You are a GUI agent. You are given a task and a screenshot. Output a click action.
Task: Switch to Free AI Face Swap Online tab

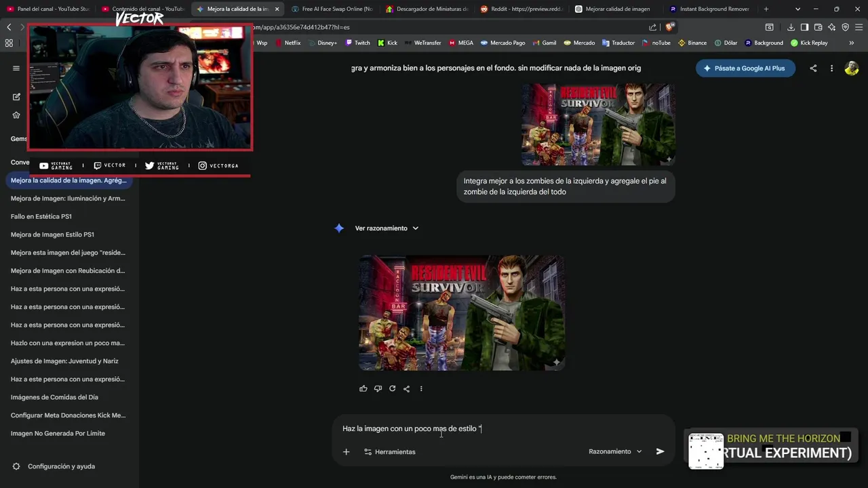click(332, 9)
